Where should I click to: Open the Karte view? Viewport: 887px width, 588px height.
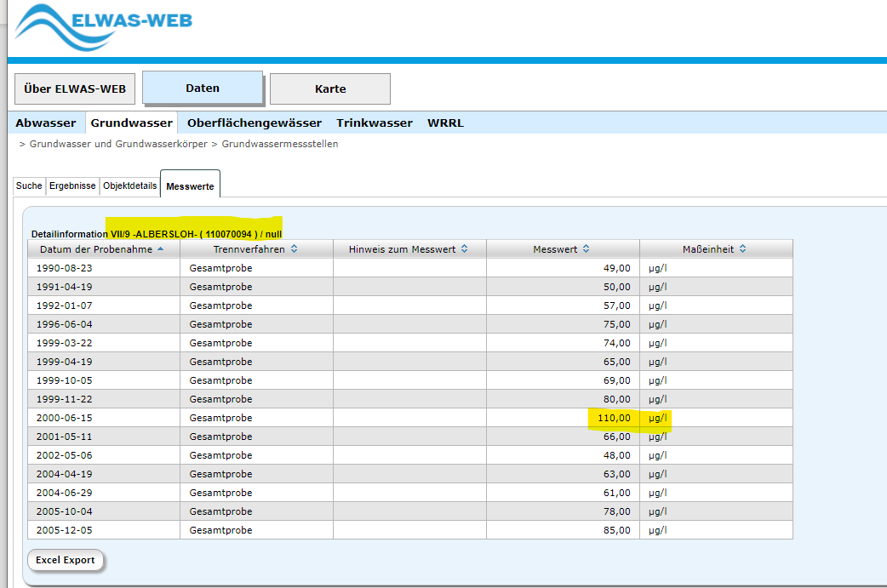point(330,88)
